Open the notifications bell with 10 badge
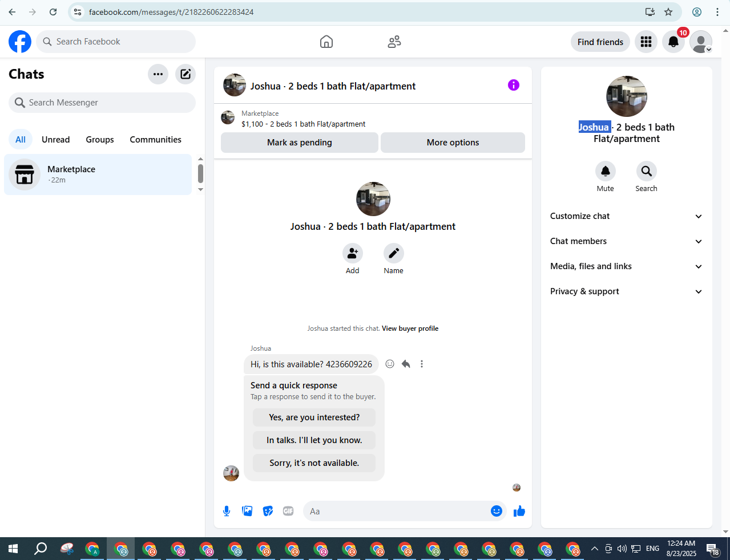This screenshot has width=730, height=560. pyautogui.click(x=673, y=42)
